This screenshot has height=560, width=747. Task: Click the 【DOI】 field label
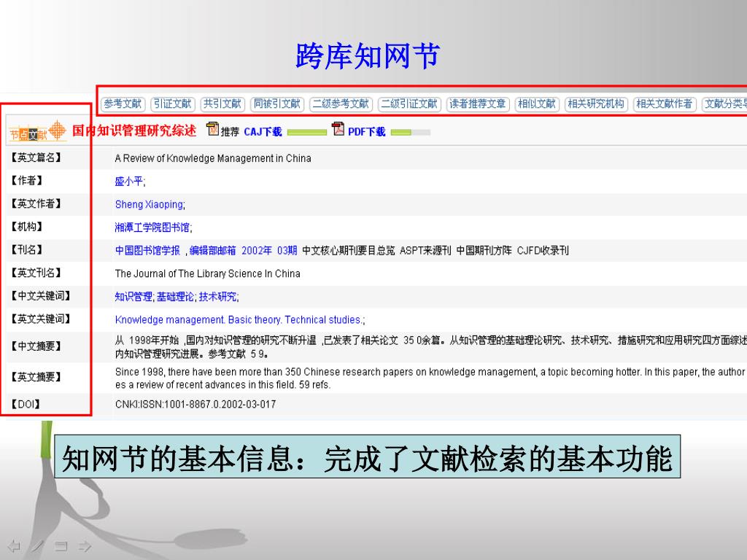point(26,404)
